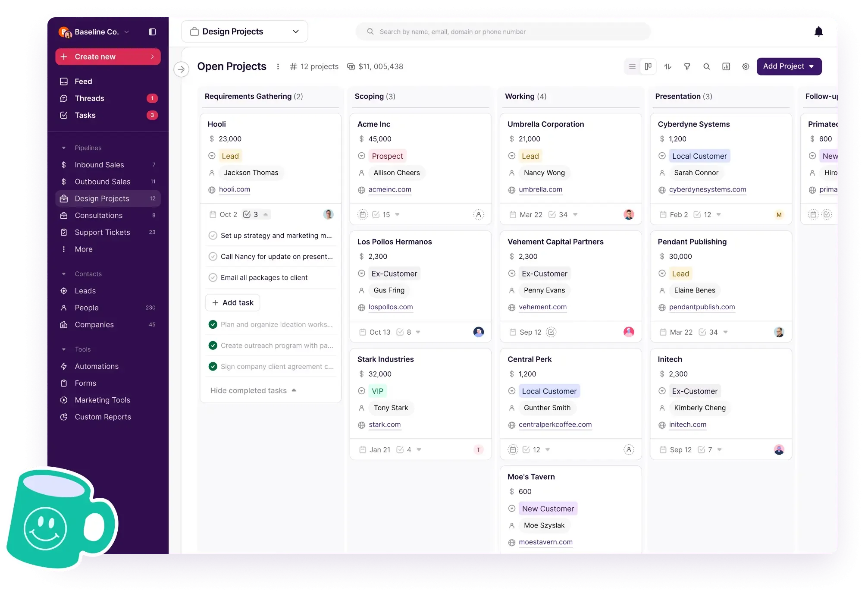Collapse the Tools sidebar section

click(x=64, y=349)
